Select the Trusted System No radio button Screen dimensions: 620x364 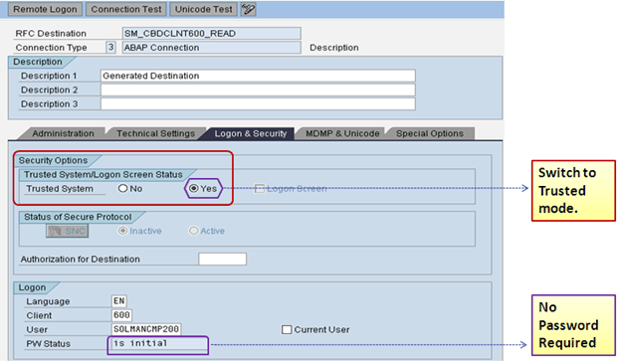point(123,189)
